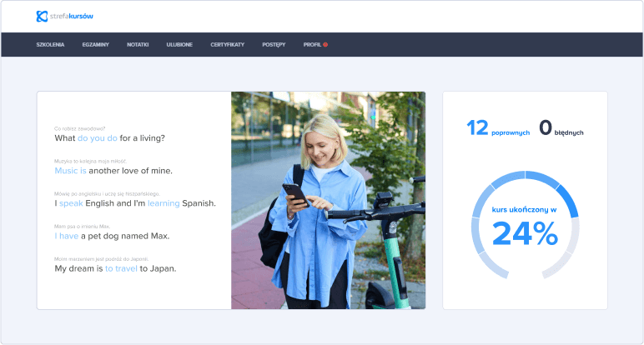Click the 12 poprawnych correct answers counter

[498, 128]
